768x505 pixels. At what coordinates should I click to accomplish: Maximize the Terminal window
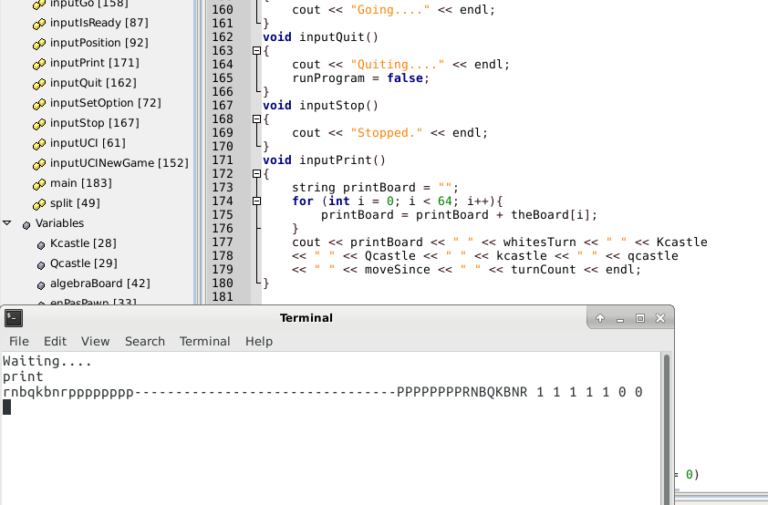coord(640,318)
